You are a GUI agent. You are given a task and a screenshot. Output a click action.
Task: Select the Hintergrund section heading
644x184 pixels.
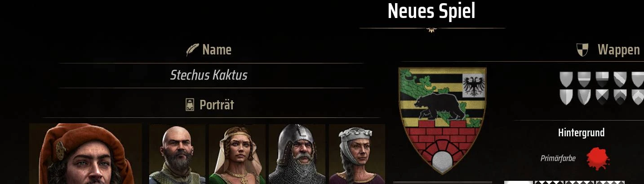[x=581, y=133]
